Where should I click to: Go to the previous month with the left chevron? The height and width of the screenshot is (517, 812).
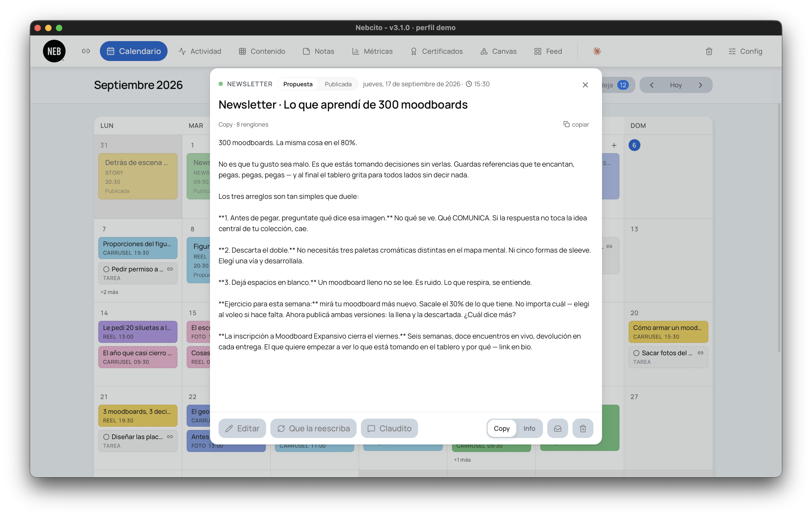click(x=651, y=85)
